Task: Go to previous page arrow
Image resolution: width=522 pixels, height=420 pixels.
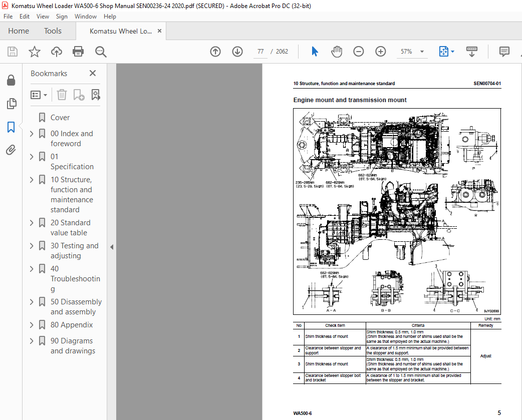Action: [x=215, y=52]
